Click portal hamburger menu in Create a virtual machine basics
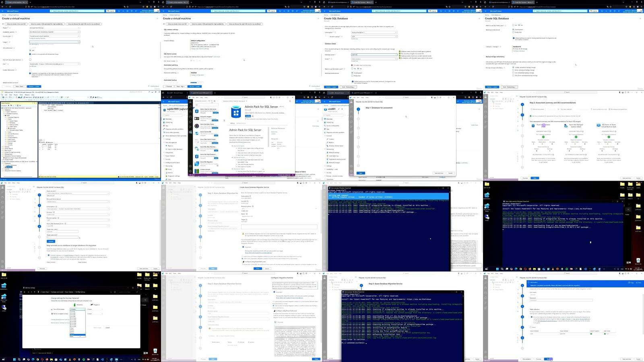Screen dimensions: 644x362 (x=2, y=11)
